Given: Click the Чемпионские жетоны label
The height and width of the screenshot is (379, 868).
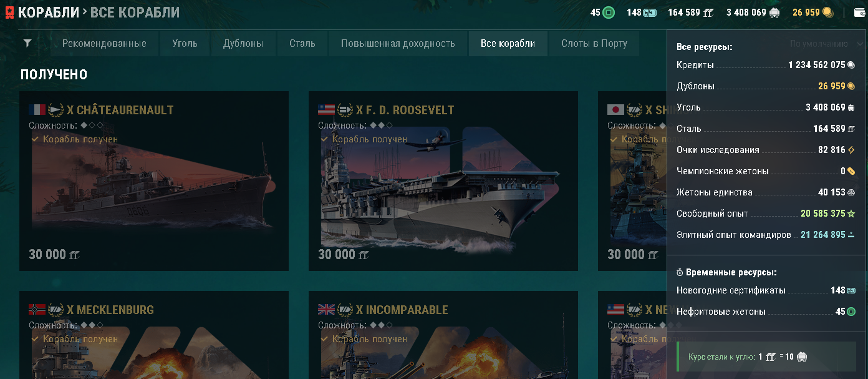Looking at the screenshot, I should point(723,171).
